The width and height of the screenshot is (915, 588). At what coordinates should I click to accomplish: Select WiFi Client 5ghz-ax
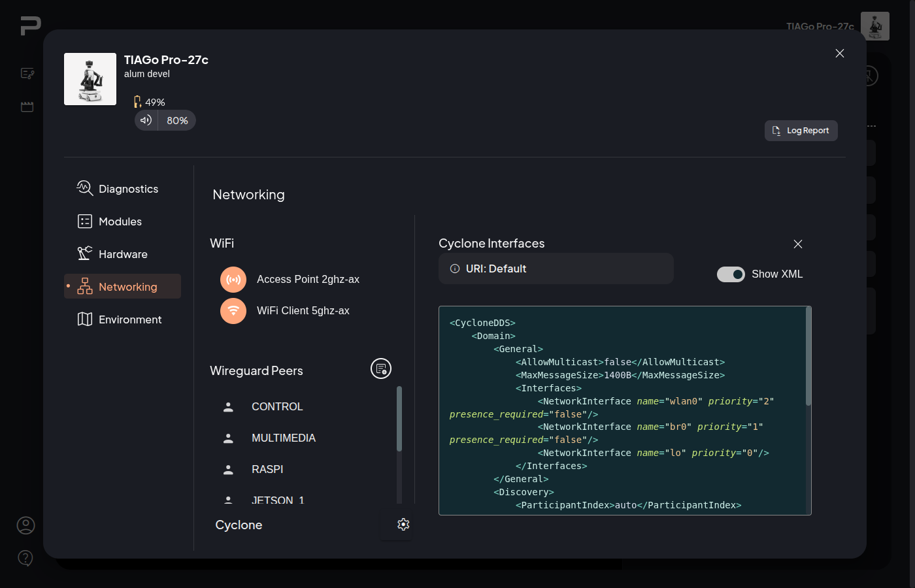click(x=303, y=310)
